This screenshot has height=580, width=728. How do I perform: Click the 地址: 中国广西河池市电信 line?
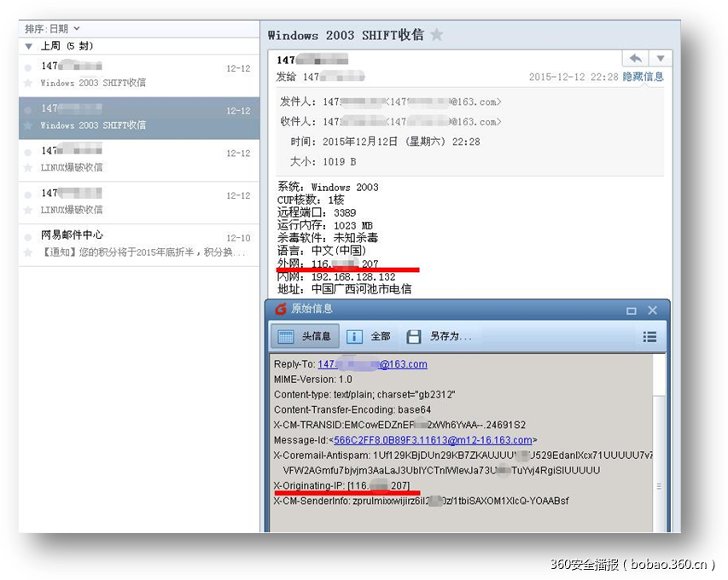click(344, 289)
